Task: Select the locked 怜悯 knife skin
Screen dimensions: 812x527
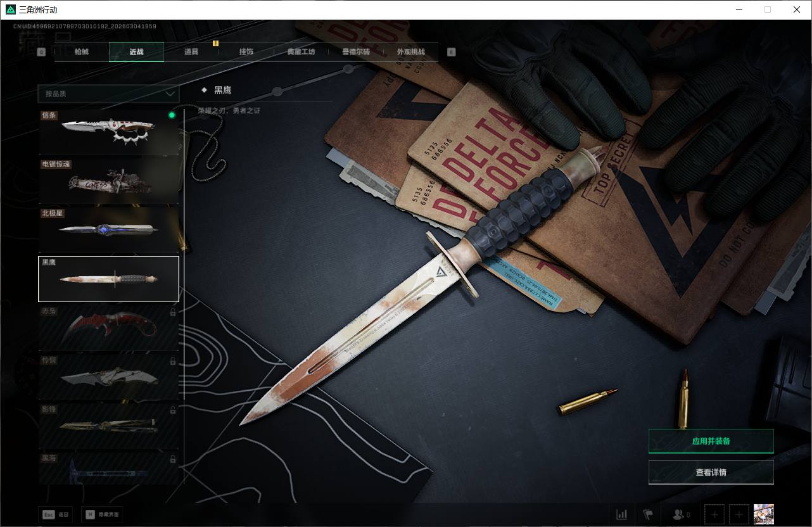Action: click(x=108, y=376)
